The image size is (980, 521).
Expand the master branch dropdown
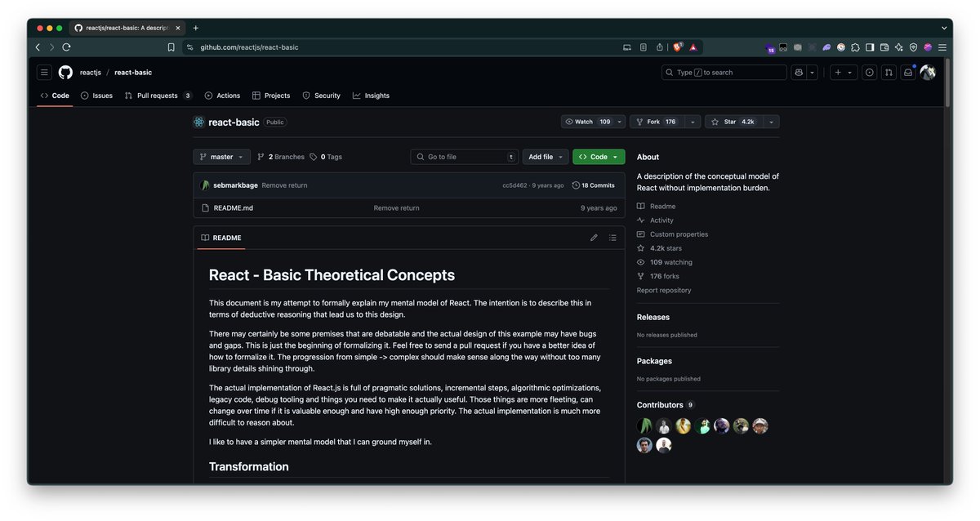pos(221,157)
